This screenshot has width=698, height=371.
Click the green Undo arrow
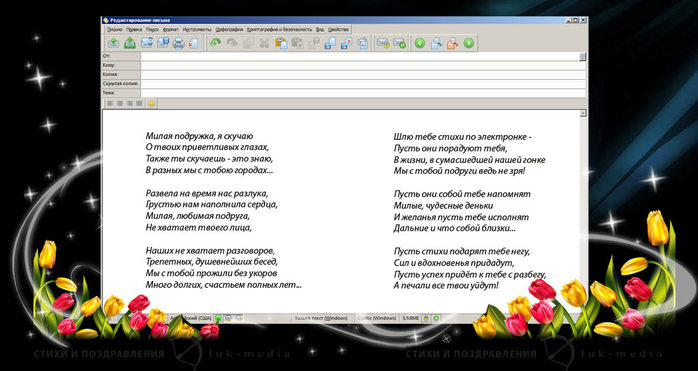point(215,43)
